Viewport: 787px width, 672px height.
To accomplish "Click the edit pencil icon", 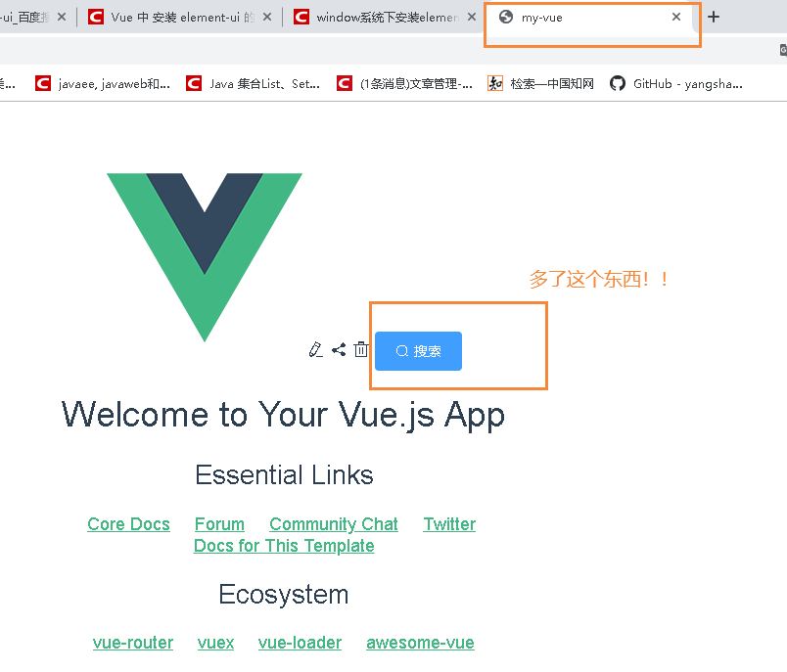I will coord(316,349).
